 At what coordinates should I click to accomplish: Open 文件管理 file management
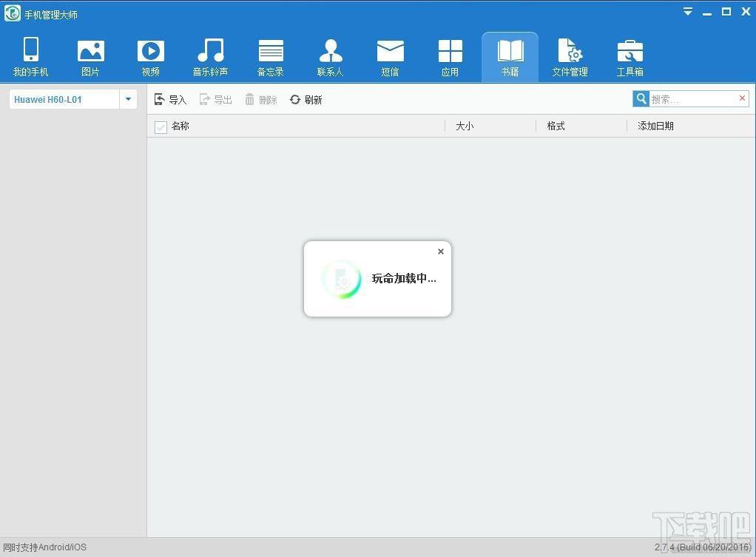coord(570,57)
